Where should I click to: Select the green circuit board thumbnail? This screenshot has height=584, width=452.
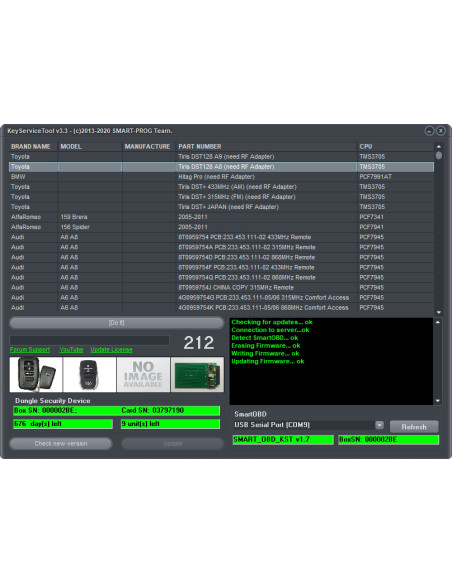click(x=197, y=375)
